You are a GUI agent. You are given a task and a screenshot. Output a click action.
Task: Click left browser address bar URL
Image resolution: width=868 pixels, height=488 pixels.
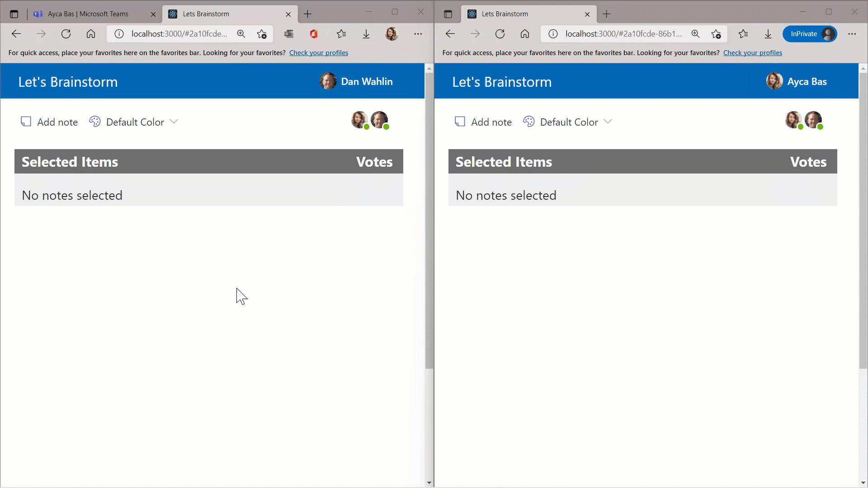point(179,34)
